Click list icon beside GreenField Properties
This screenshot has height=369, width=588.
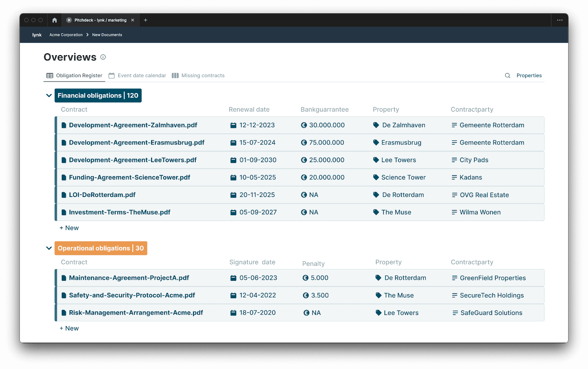click(x=455, y=278)
